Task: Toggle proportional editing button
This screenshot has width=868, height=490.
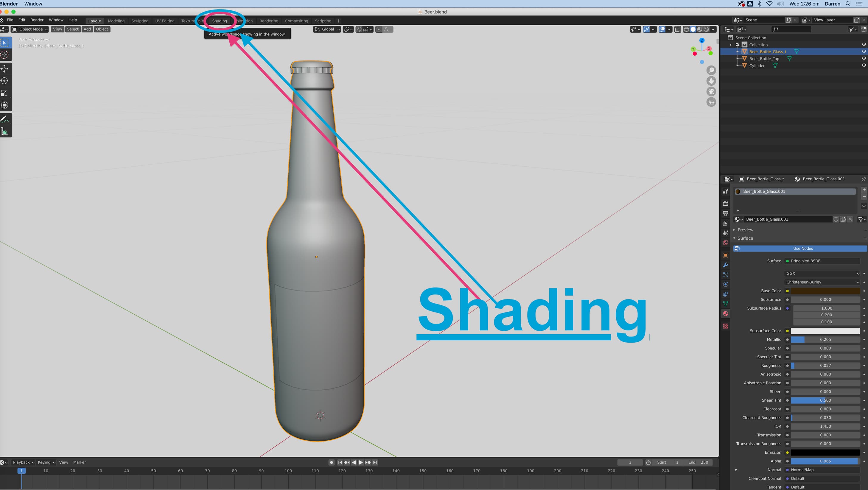Action: pyautogui.click(x=379, y=29)
